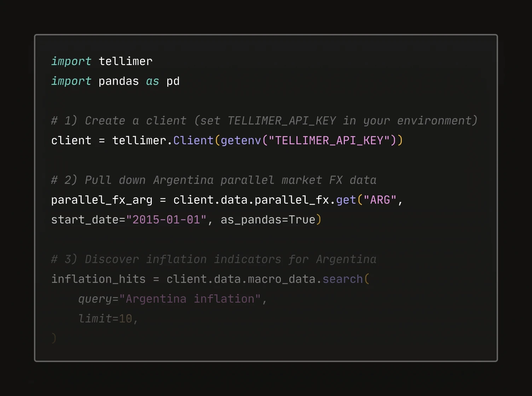The image size is (532, 396).
Task: Click the 'parallel_fx_arg =' assignment line
Action: 227,200
